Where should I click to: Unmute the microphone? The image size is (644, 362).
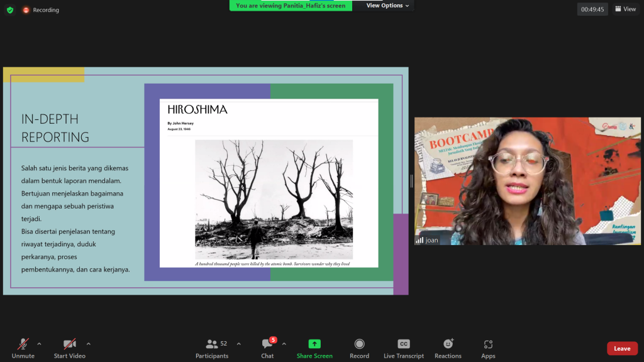(23, 348)
